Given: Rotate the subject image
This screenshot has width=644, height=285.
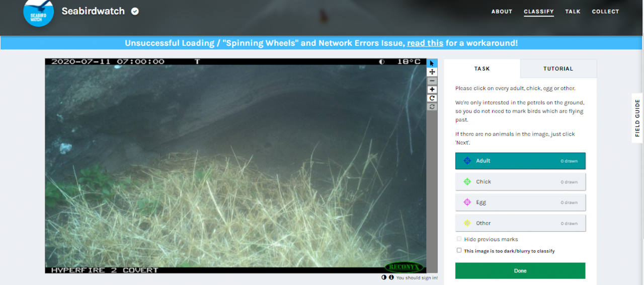Looking at the screenshot, I should click(x=432, y=98).
